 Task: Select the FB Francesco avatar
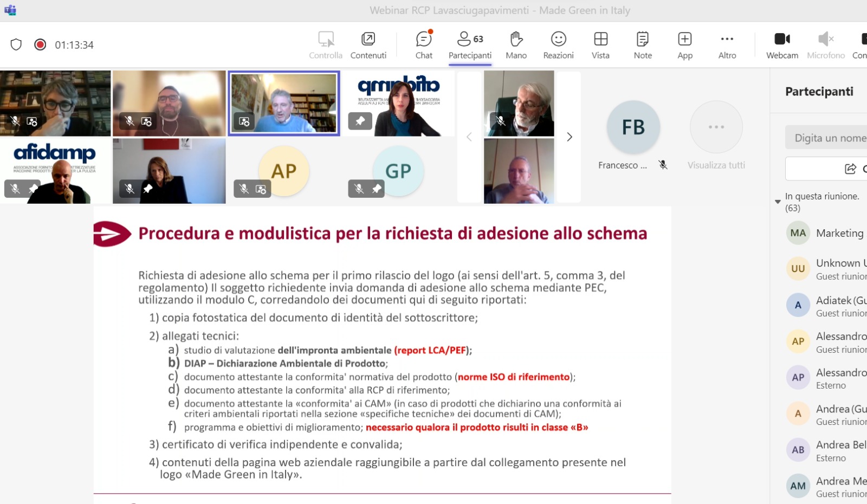coord(633,127)
